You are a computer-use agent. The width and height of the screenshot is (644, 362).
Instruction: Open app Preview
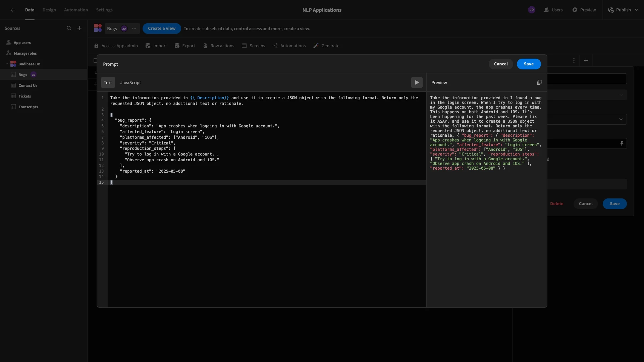tap(584, 10)
